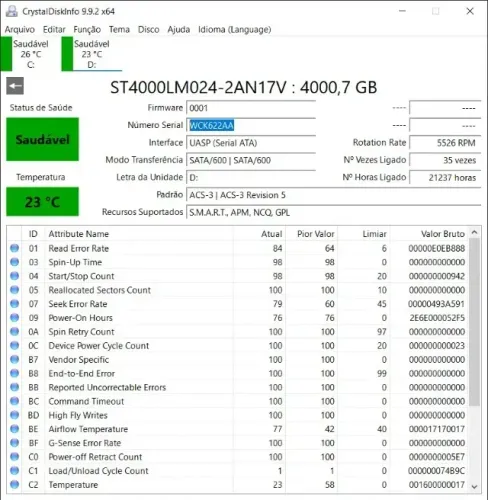Click the Rotation Rate value 5526 RPM
The width and height of the screenshot is (488, 500).
click(x=445, y=143)
